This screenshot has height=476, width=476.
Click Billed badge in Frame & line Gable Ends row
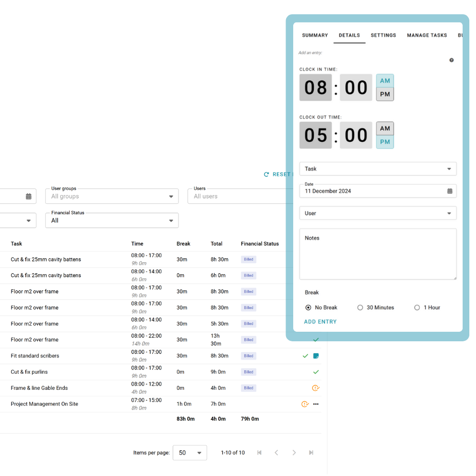click(x=248, y=388)
